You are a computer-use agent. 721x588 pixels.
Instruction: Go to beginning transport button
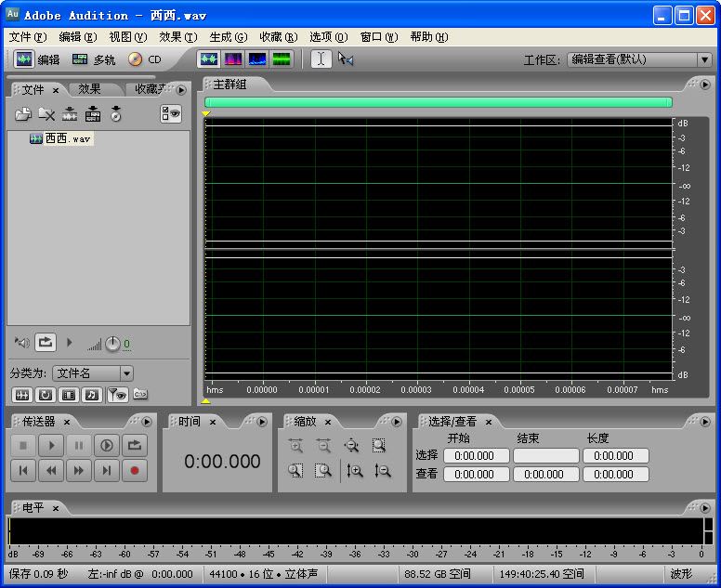(23, 470)
